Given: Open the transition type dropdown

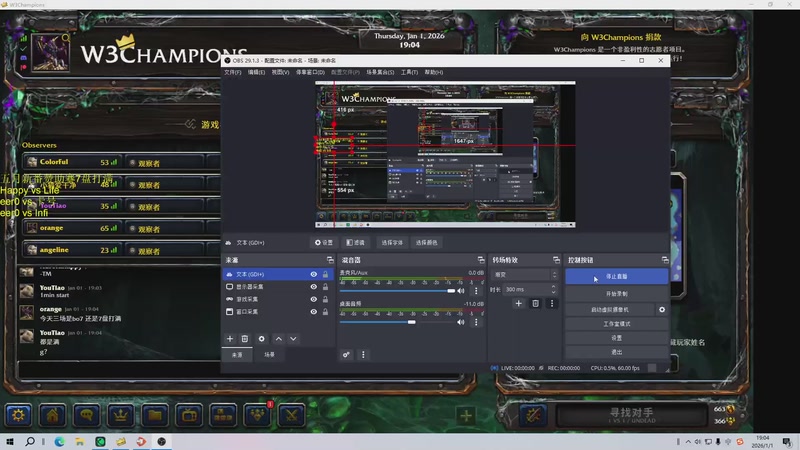Looking at the screenshot, I should [x=524, y=274].
